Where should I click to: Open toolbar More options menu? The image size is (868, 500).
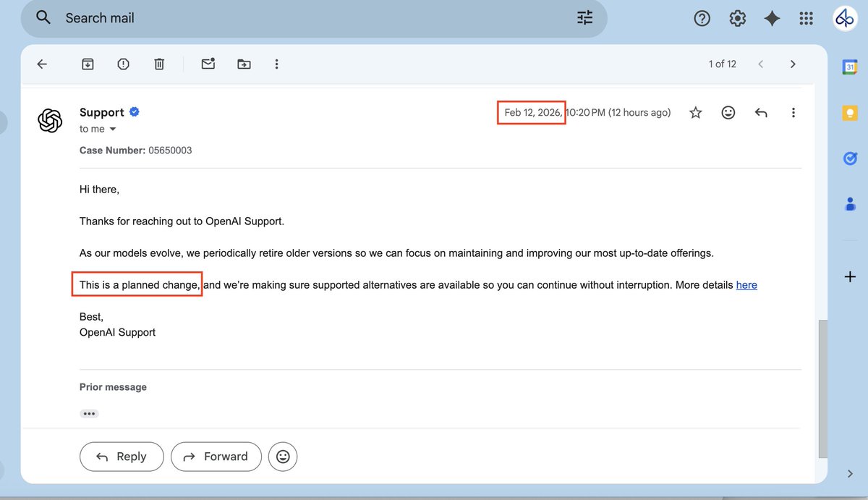[276, 64]
